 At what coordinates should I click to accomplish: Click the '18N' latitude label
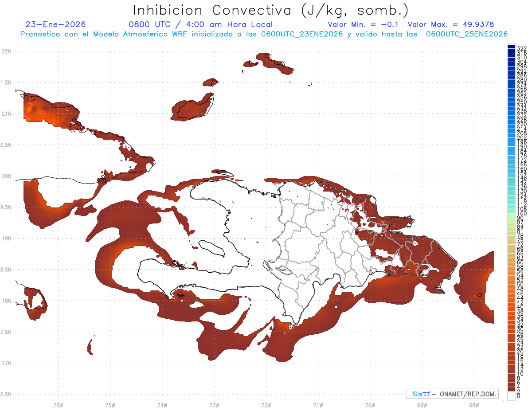[7, 301]
